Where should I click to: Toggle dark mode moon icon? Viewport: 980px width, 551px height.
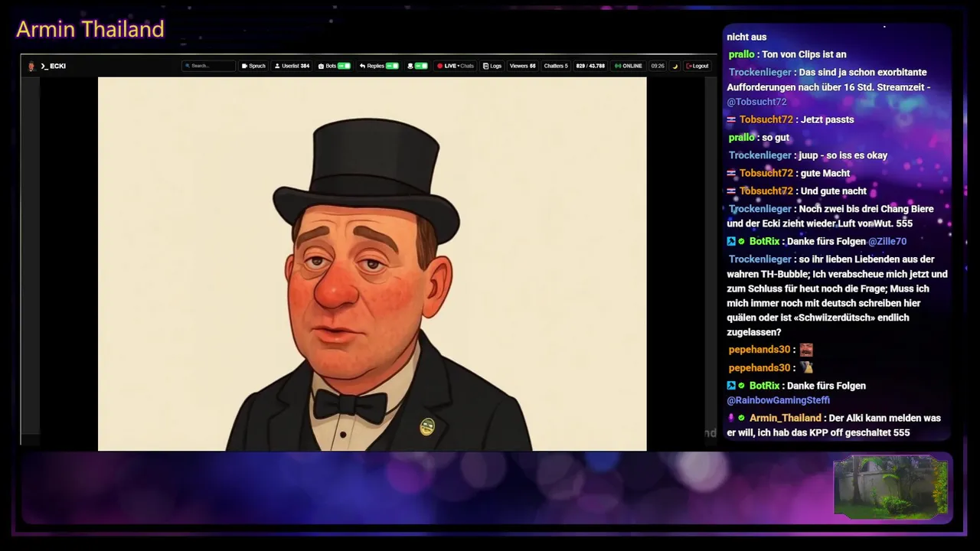click(675, 66)
